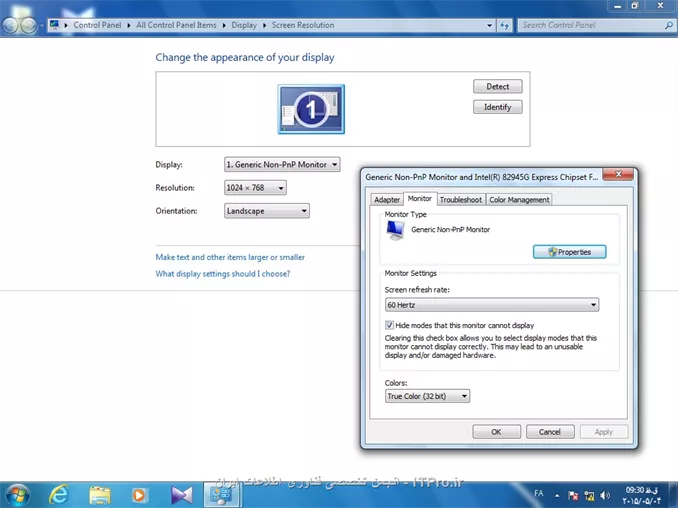
Task: Switch to Color Management tab
Action: (519, 200)
